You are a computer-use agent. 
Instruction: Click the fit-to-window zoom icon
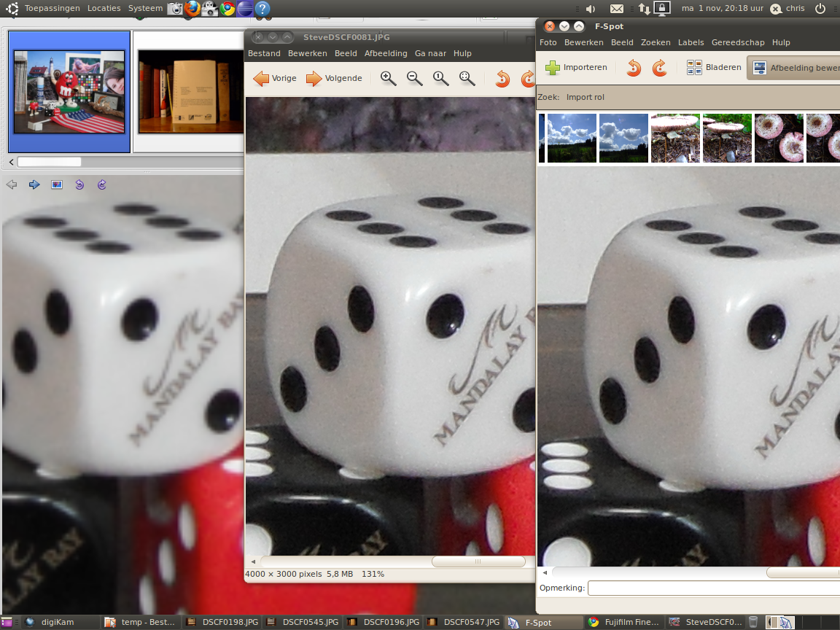(x=467, y=78)
